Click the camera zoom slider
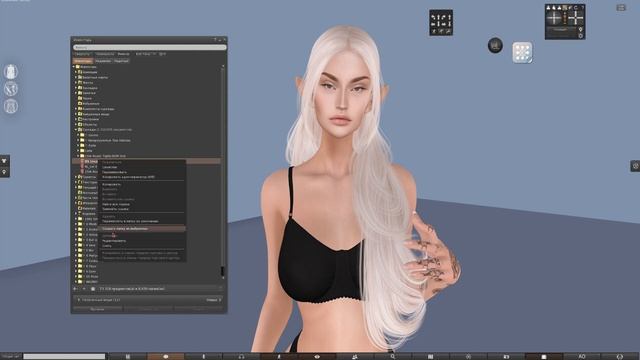This screenshot has height=360, width=640. pyautogui.click(x=565, y=18)
